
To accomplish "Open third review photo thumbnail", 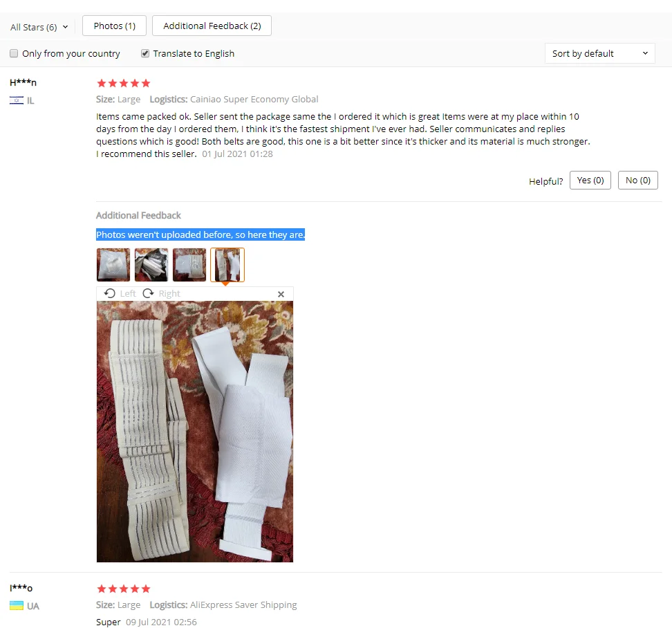I will (189, 265).
